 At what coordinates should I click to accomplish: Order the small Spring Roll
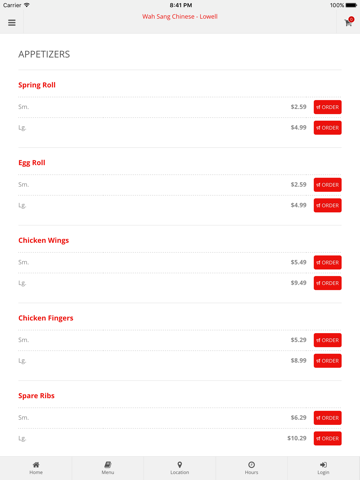coord(327,107)
